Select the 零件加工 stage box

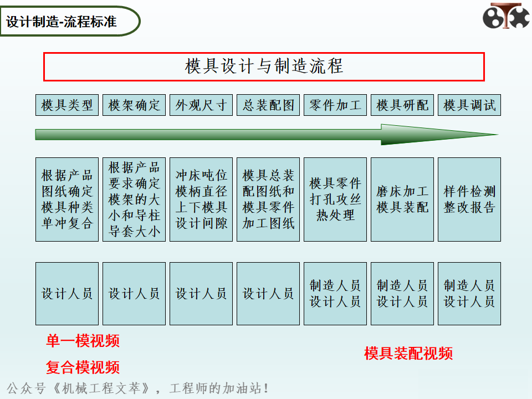click(x=335, y=105)
